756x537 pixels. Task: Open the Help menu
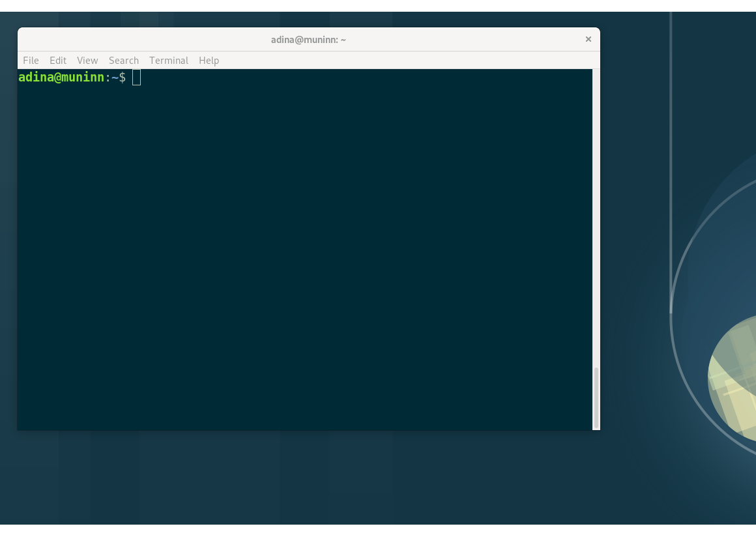point(209,61)
